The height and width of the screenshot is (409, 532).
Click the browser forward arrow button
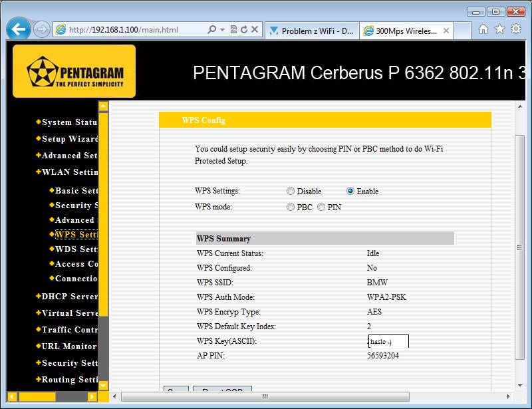pyautogui.click(x=42, y=29)
